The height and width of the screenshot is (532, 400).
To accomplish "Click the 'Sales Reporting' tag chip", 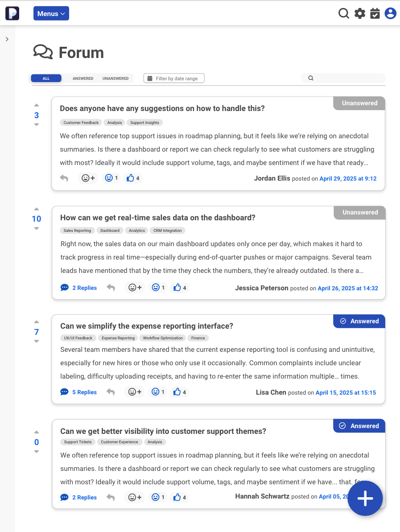I will (77, 231).
